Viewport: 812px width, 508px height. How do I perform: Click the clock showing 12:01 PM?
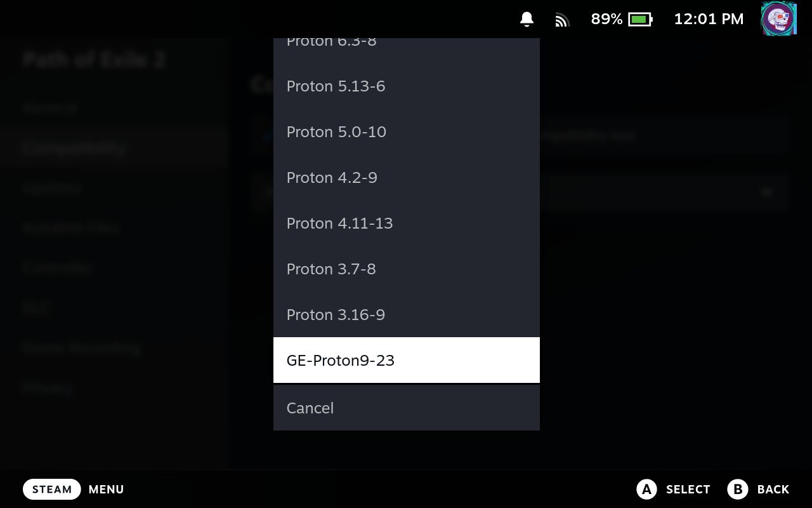coord(709,19)
